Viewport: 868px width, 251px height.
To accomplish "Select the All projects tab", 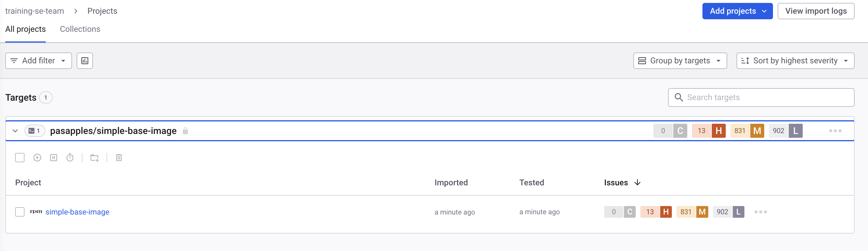I will [25, 29].
